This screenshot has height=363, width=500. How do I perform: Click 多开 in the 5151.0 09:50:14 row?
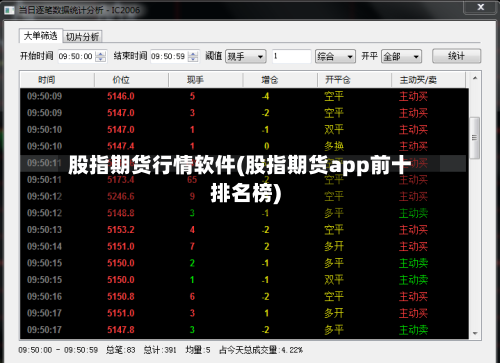334,246
